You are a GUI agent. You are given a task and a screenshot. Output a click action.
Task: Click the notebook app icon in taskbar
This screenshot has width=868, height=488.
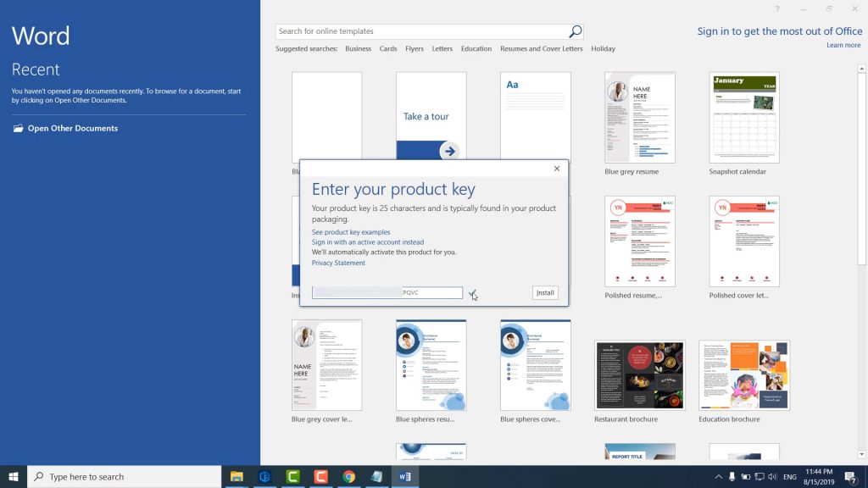(x=376, y=476)
